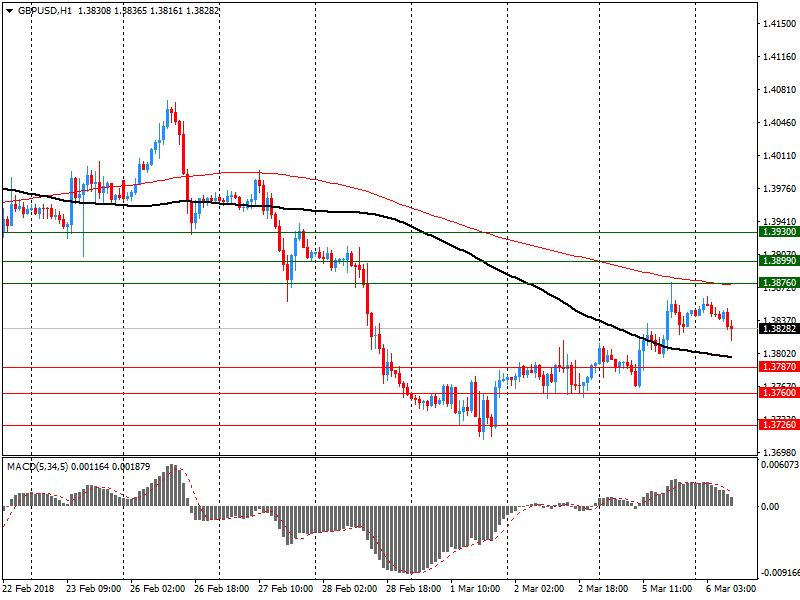Click the 1.39760 price scale value

click(x=779, y=189)
